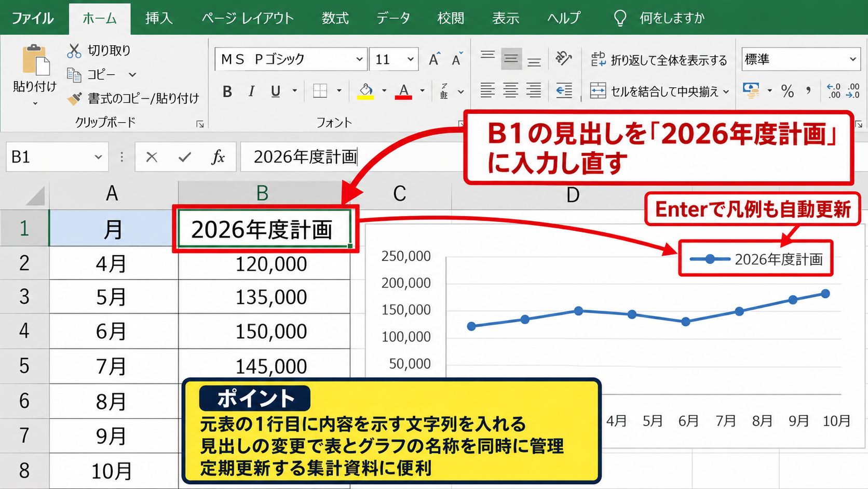This screenshot has height=489, width=868.
Task: Apply percent style format
Action: 788,91
